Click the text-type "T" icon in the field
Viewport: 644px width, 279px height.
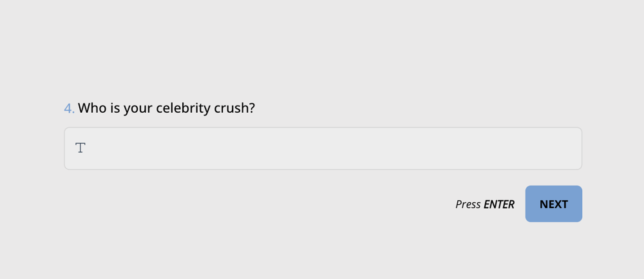80,148
